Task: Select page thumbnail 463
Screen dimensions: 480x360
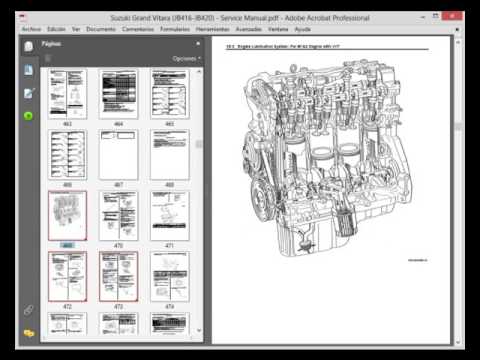Action: (x=67, y=94)
